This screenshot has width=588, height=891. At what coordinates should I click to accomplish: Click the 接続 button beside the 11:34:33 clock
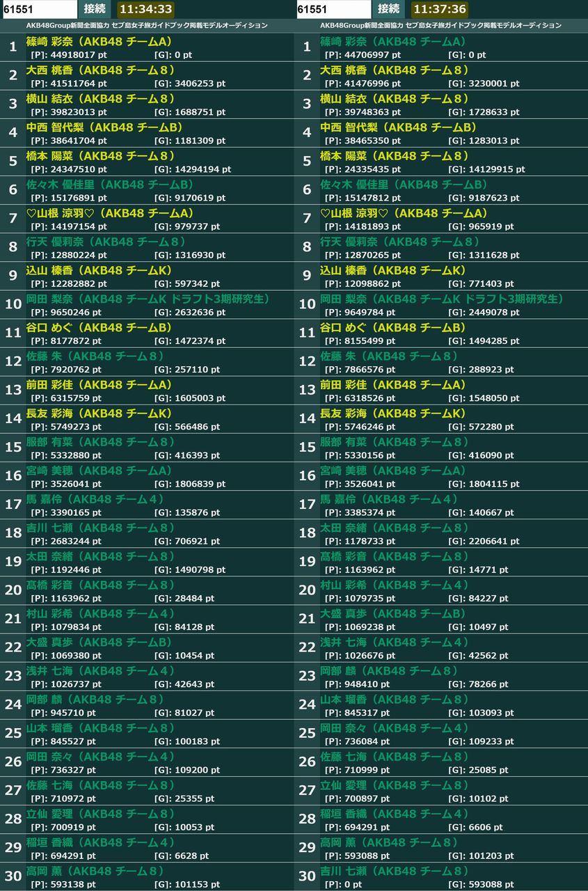click(95, 9)
